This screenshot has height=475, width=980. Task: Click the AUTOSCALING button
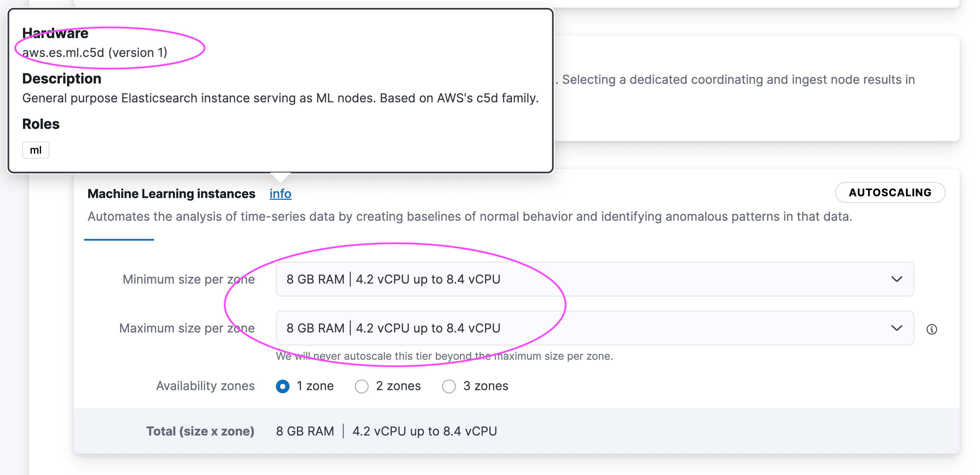coord(890,192)
